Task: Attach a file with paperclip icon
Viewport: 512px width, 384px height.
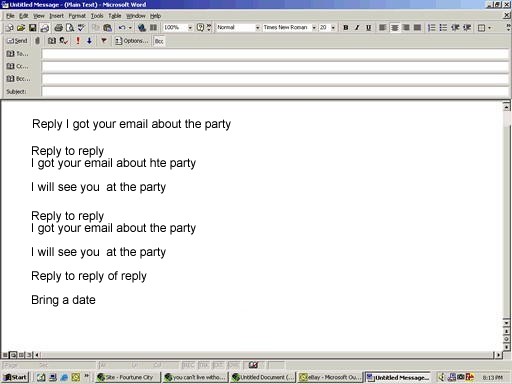Action: (37, 41)
